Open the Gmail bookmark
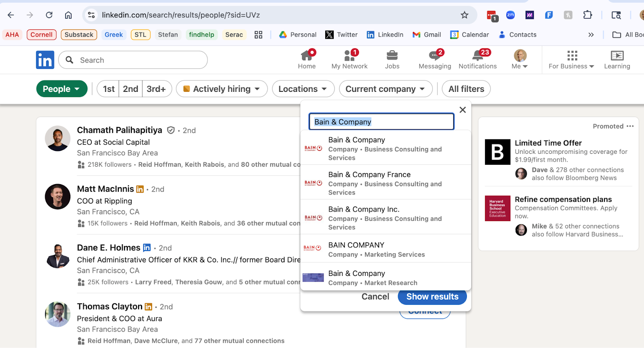 coord(427,35)
